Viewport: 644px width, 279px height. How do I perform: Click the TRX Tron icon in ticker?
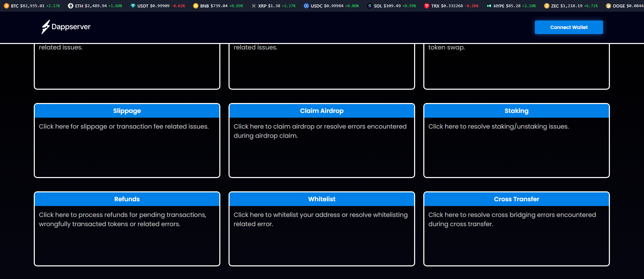[427, 6]
